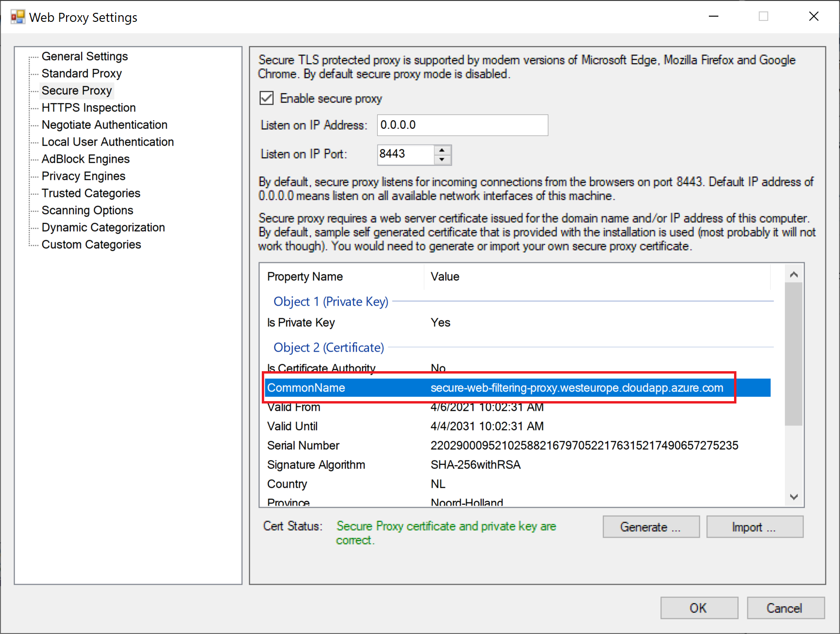This screenshot has width=840, height=634.
Task: Click the Import certificate button
Action: pyautogui.click(x=754, y=527)
